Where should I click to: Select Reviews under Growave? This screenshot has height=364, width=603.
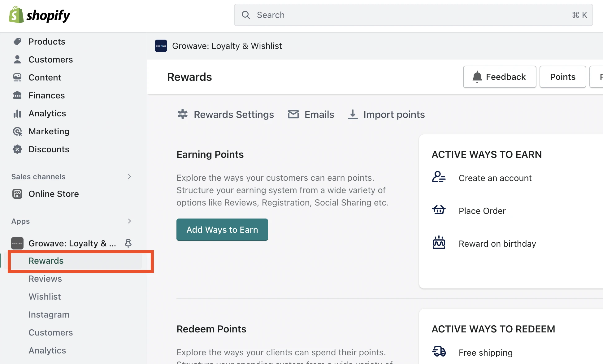45,279
